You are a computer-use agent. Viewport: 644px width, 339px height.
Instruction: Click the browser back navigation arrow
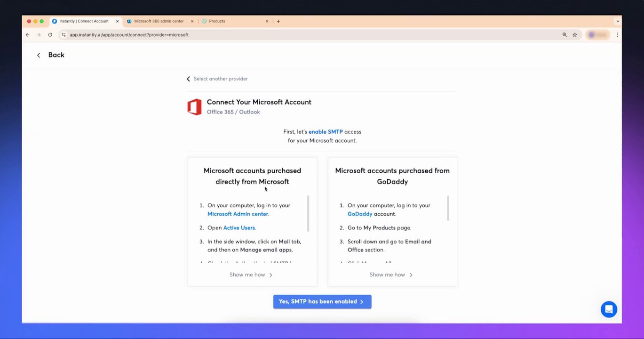[27, 35]
